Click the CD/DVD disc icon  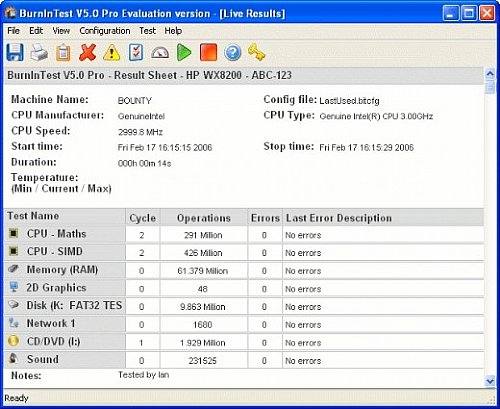pyautogui.click(x=13, y=341)
